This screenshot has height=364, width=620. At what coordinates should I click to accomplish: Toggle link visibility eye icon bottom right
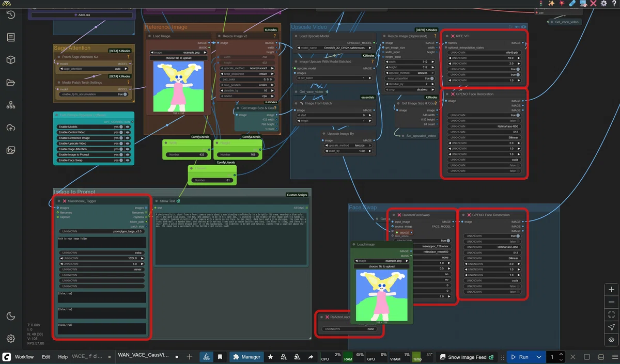pos(611,340)
